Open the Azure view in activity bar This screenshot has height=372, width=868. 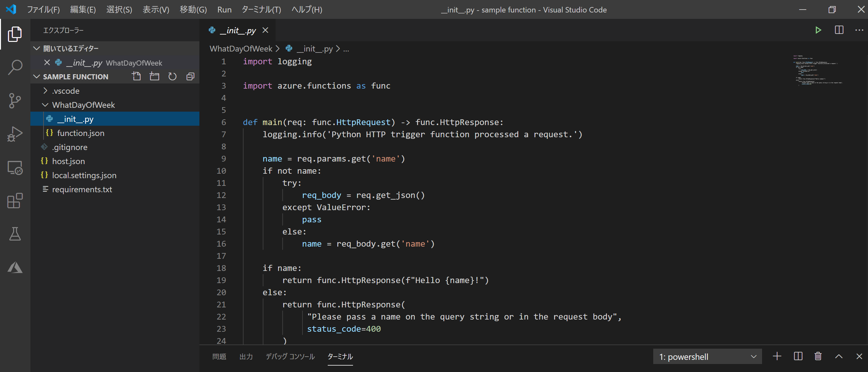click(x=15, y=268)
